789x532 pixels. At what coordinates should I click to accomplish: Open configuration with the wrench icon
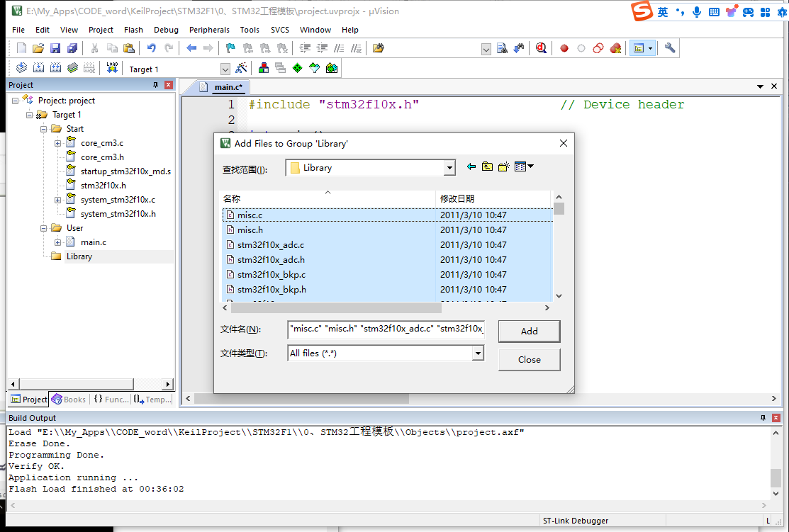pos(670,48)
